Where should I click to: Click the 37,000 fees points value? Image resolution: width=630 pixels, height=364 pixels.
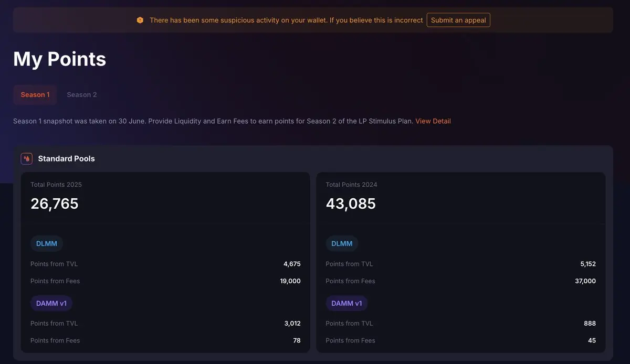(x=585, y=281)
